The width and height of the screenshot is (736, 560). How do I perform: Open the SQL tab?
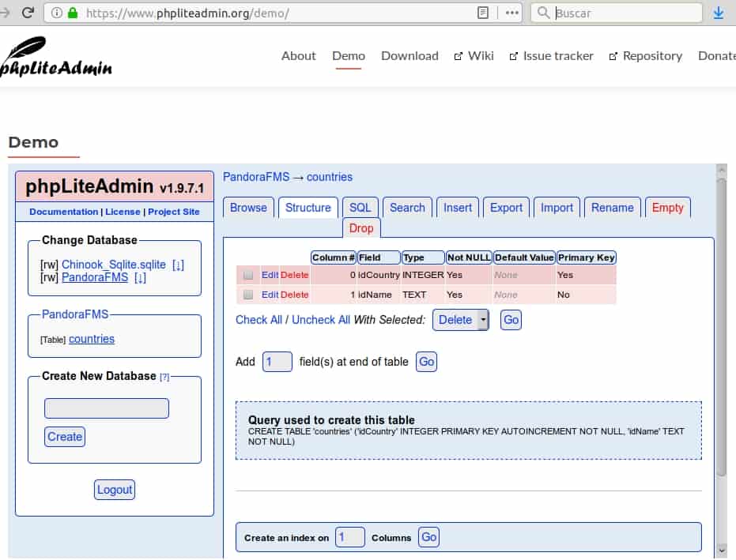tap(360, 207)
